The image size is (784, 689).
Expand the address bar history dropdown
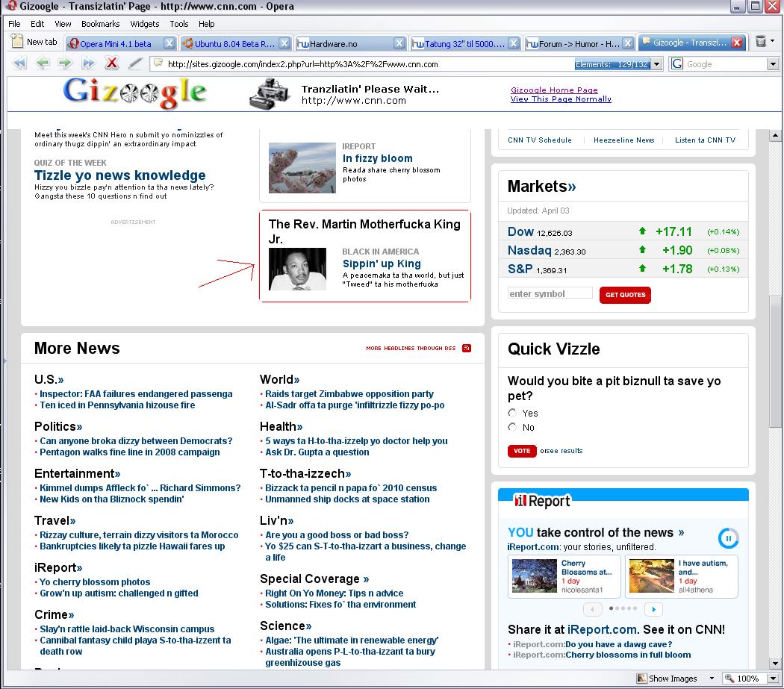click(x=657, y=64)
